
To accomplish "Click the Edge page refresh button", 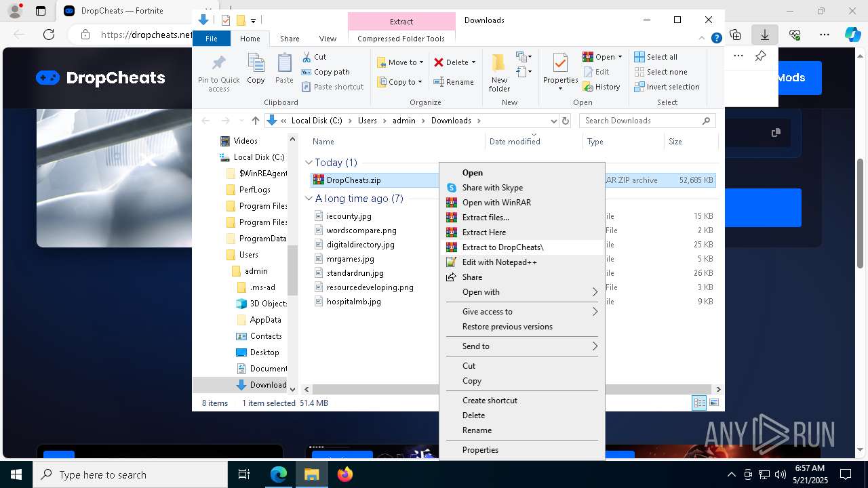I will pos(49,35).
